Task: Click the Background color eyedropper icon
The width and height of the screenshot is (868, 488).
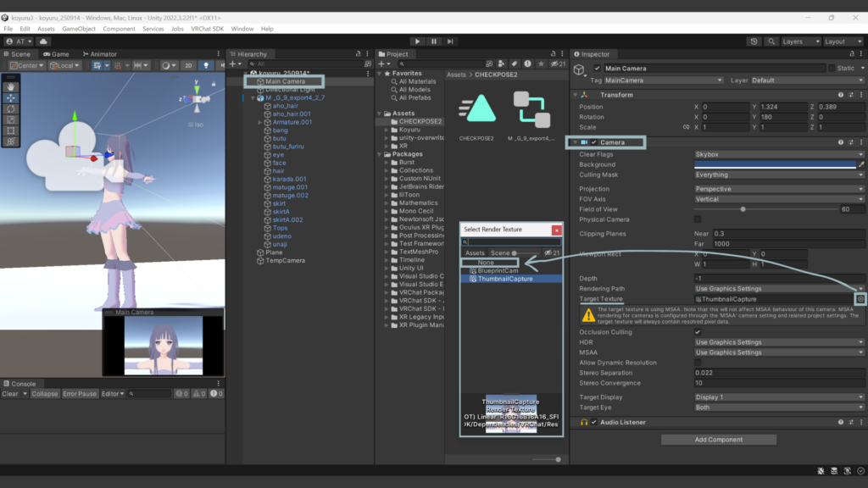Action: 861,165
